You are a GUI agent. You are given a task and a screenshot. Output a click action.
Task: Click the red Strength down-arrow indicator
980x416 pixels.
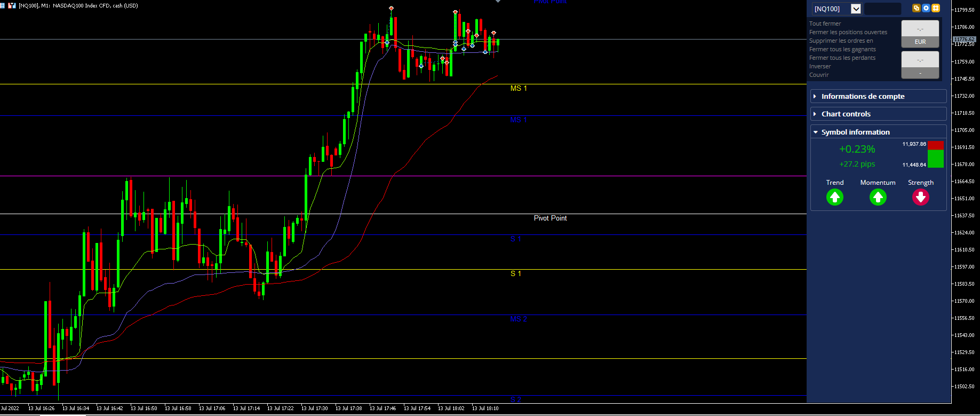tap(921, 198)
